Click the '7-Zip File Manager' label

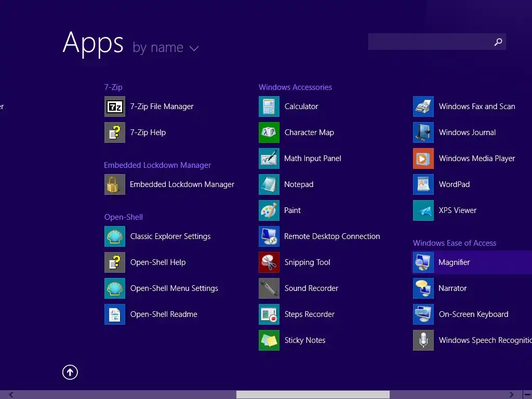coord(162,107)
